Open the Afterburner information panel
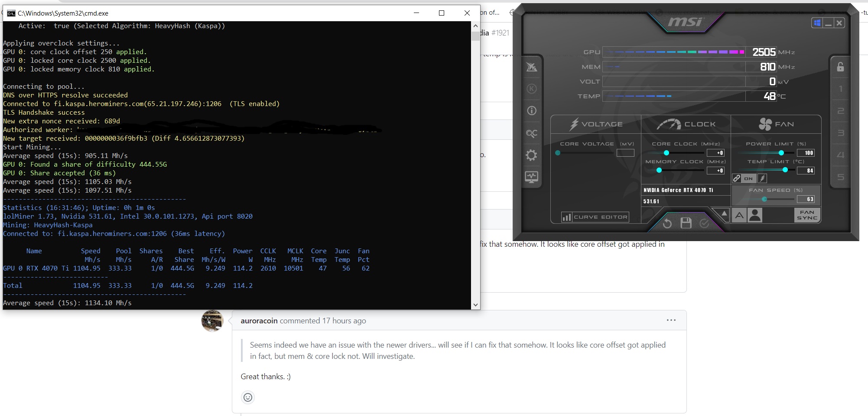 [532, 111]
